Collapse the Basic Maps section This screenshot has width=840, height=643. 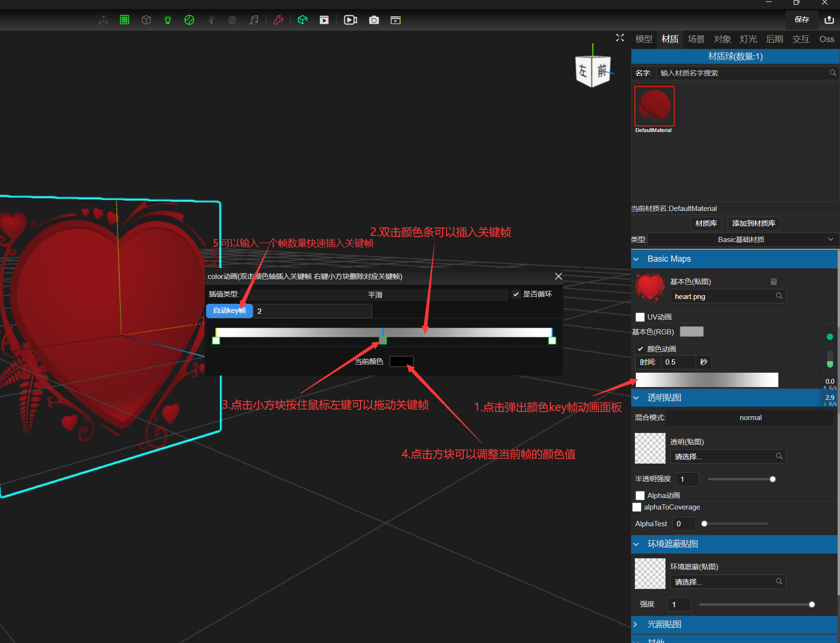pyautogui.click(x=734, y=259)
